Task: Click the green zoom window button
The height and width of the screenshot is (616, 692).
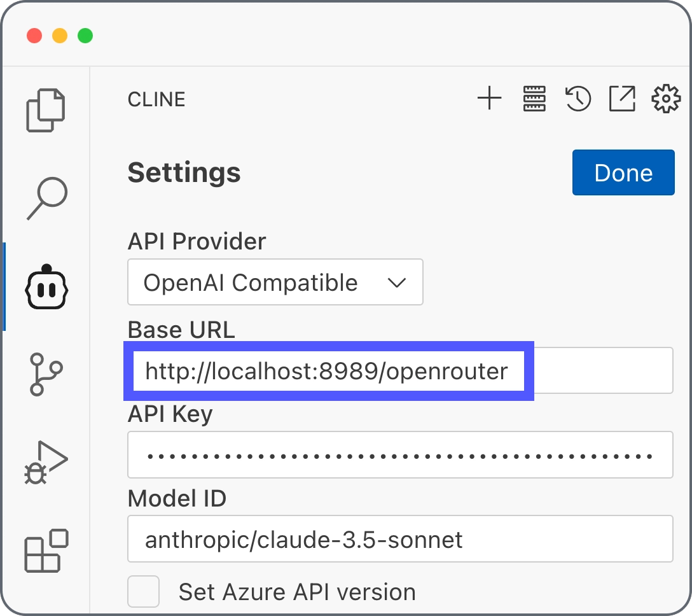Action: point(85,36)
